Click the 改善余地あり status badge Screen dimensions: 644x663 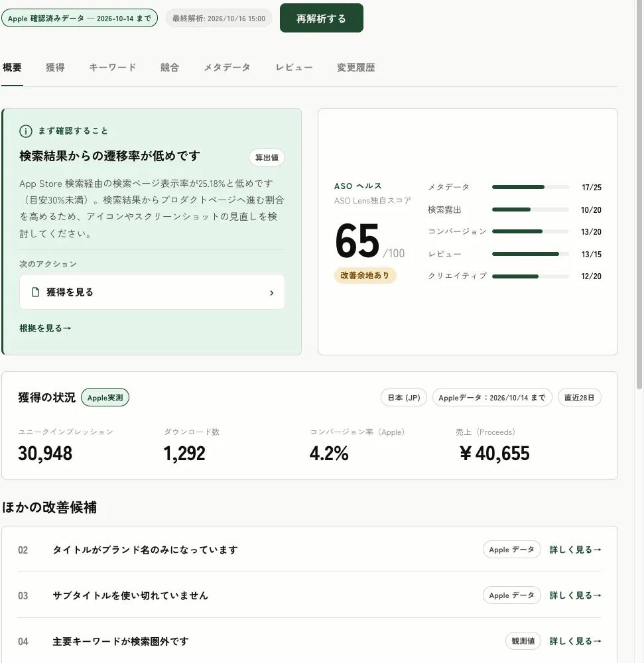pyautogui.click(x=365, y=275)
